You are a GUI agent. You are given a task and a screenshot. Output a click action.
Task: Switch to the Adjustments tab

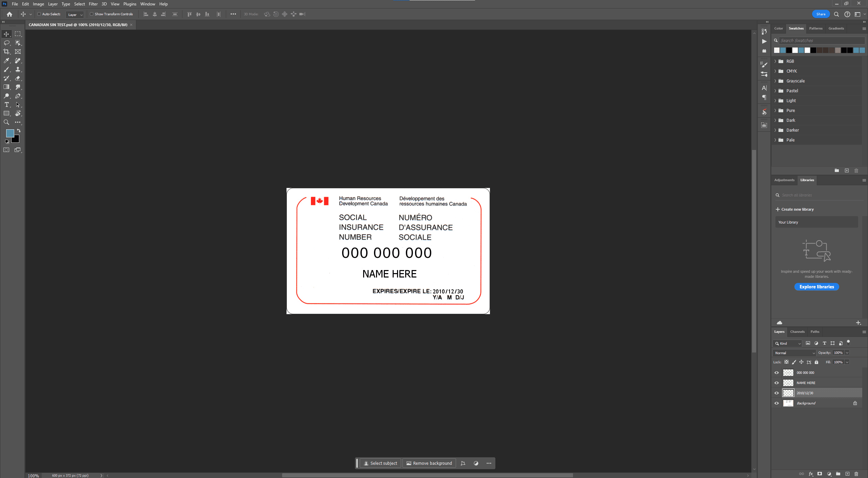coord(784,180)
